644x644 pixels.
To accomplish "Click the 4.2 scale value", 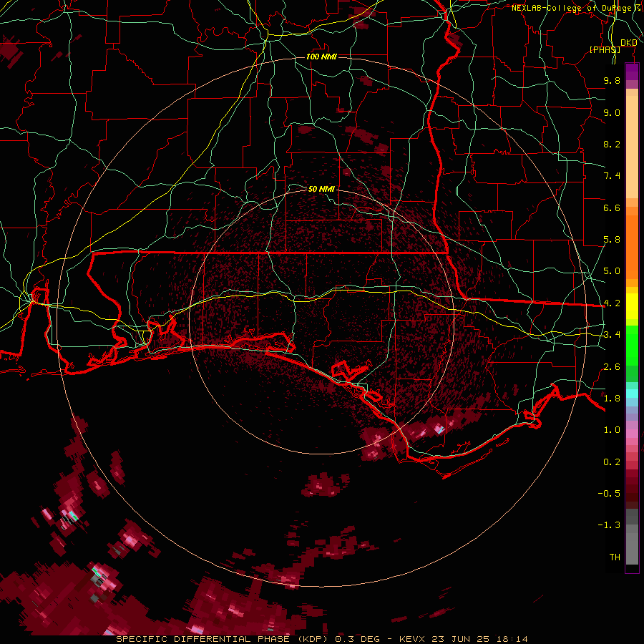I will click(x=612, y=303).
